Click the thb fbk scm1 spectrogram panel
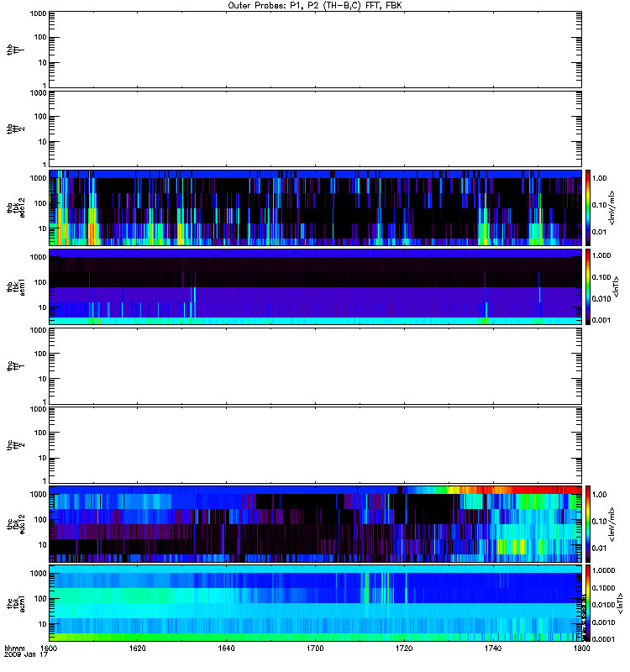Image resolution: width=630 pixels, height=672 pixels. pos(315,286)
